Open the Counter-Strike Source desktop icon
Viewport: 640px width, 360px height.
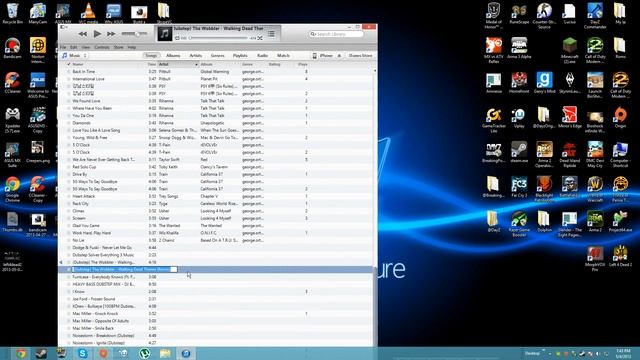click(x=544, y=16)
